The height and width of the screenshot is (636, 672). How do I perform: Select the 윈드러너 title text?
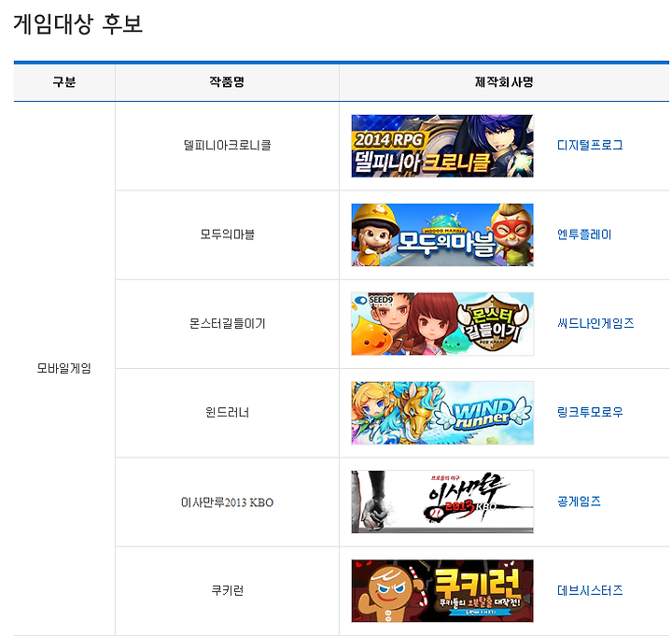tap(228, 412)
